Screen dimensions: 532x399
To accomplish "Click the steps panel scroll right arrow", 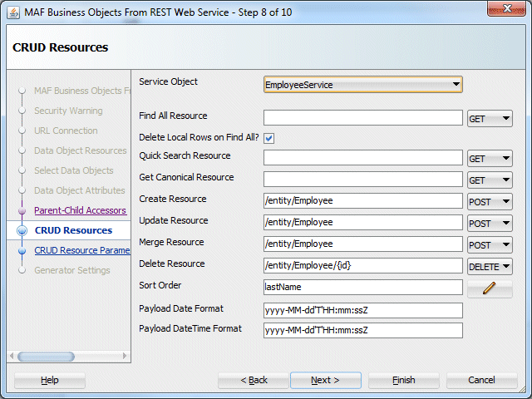I will click(125, 357).
